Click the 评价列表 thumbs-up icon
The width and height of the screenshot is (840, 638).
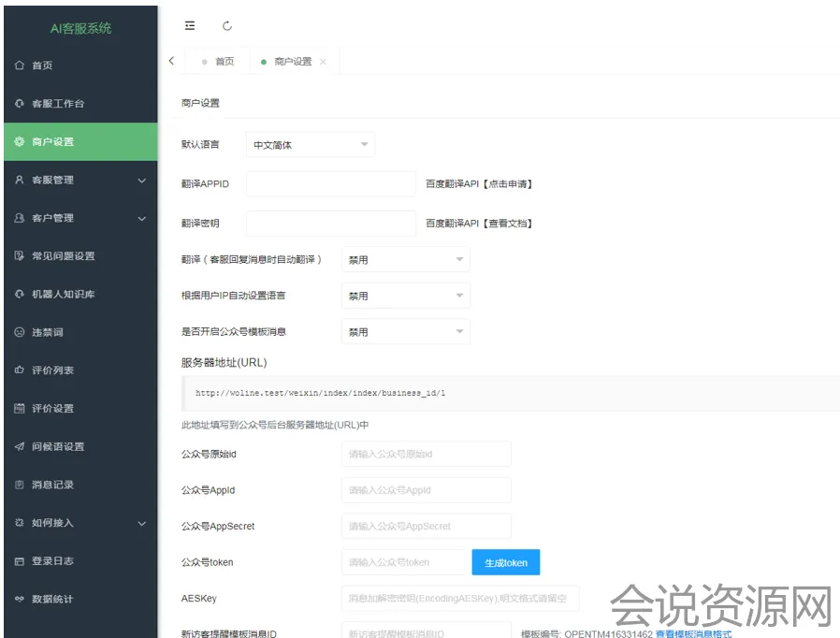coord(19,370)
